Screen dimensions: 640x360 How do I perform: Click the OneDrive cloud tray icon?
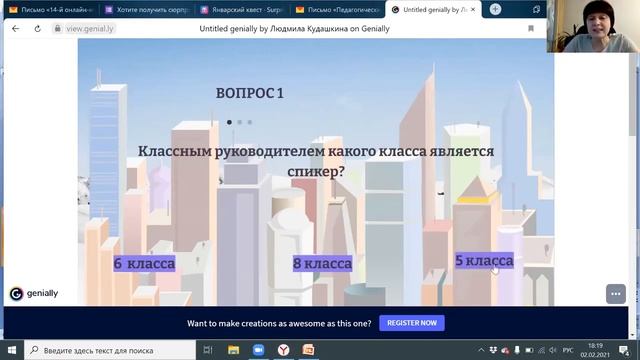click(505, 350)
